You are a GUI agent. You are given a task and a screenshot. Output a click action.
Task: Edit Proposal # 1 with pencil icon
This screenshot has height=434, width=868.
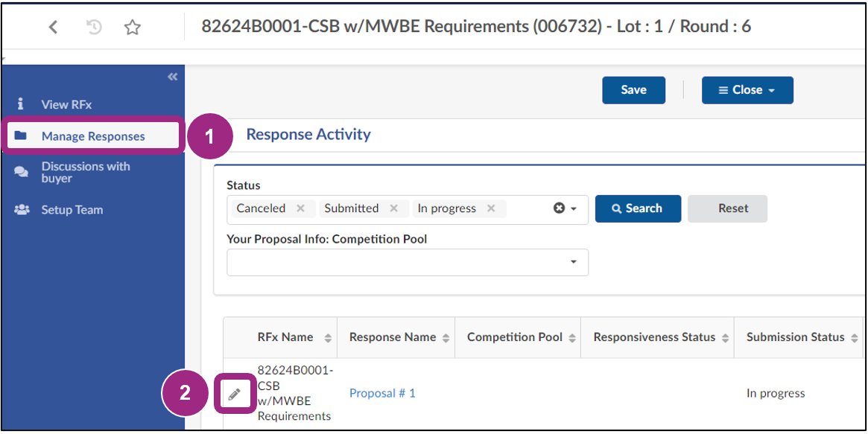point(234,394)
